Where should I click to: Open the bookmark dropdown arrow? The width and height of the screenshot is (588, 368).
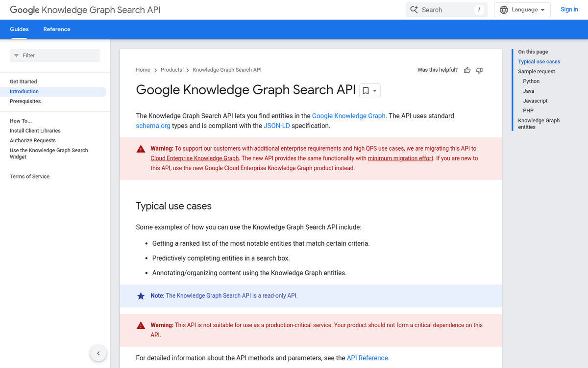(x=375, y=91)
